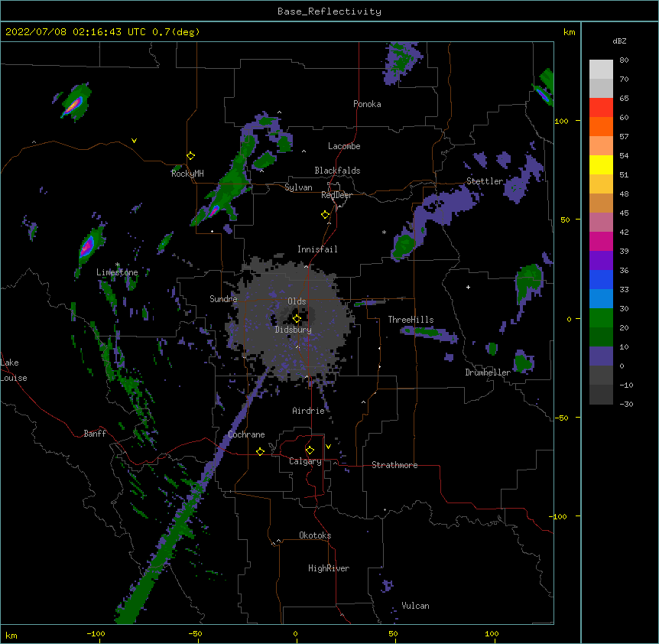The height and width of the screenshot is (644, 659).
Task: Click the Innisfail city label
Action: 317,249
